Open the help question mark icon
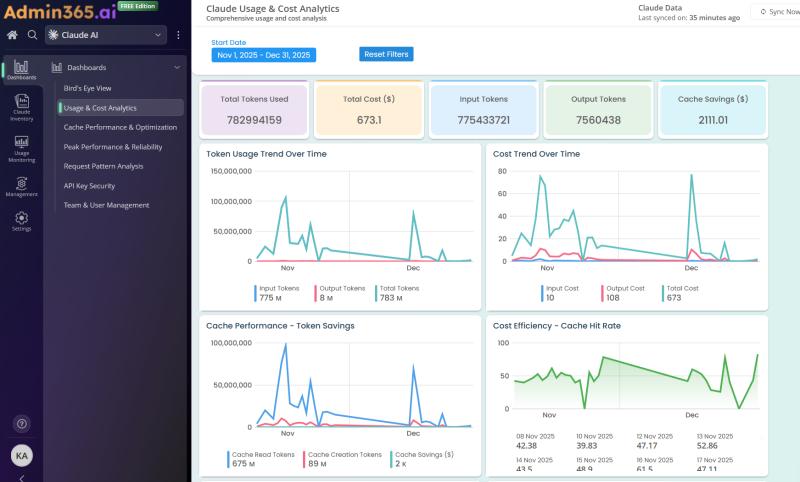 21,423
